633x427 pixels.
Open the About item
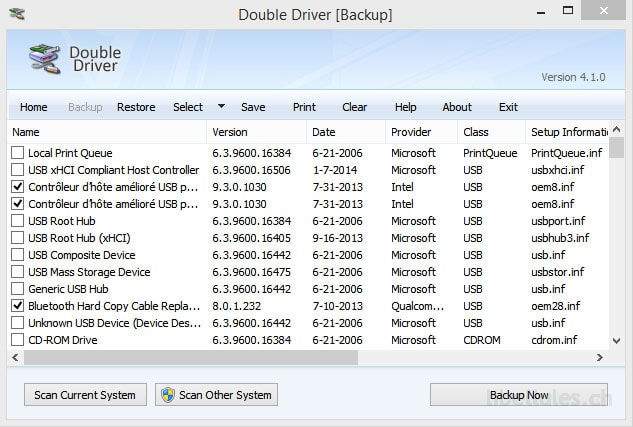457,107
